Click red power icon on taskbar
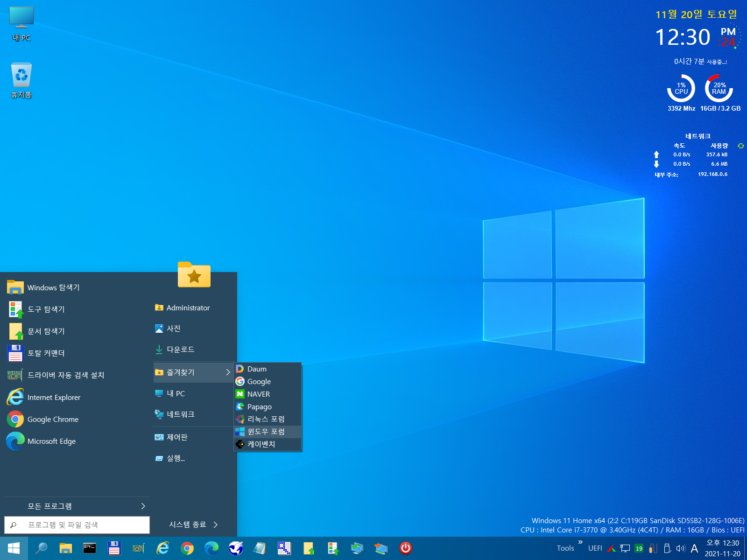Viewport: 747px width, 560px height. tap(406, 548)
